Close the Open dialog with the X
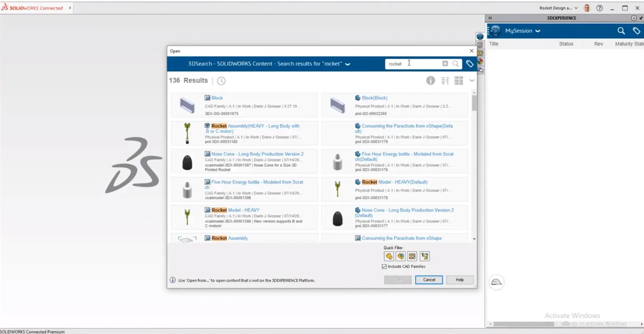 [x=472, y=51]
